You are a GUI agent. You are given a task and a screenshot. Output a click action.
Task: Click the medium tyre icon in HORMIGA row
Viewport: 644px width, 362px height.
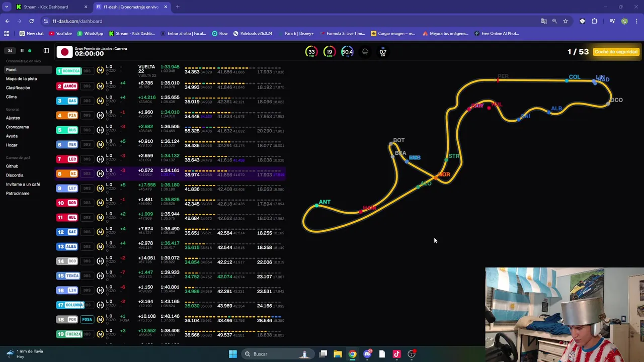[x=100, y=71]
